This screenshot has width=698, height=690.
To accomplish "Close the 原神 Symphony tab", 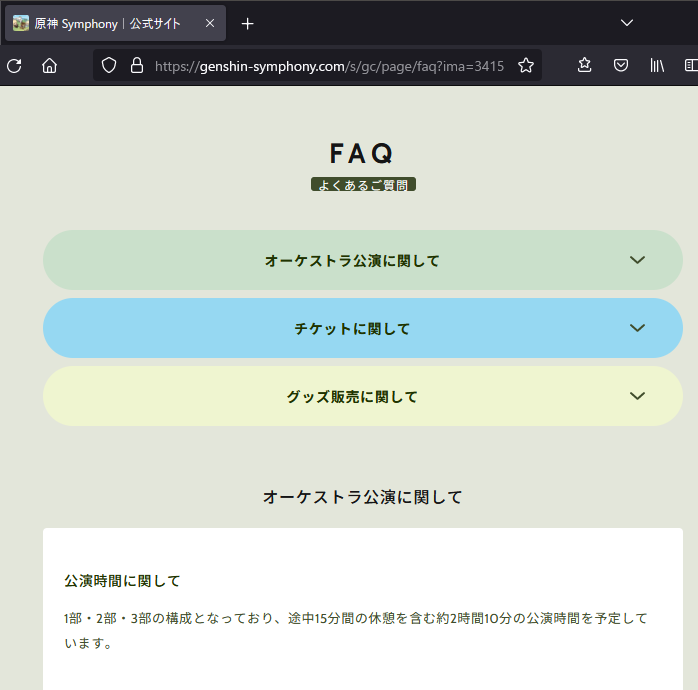I will click(x=210, y=23).
